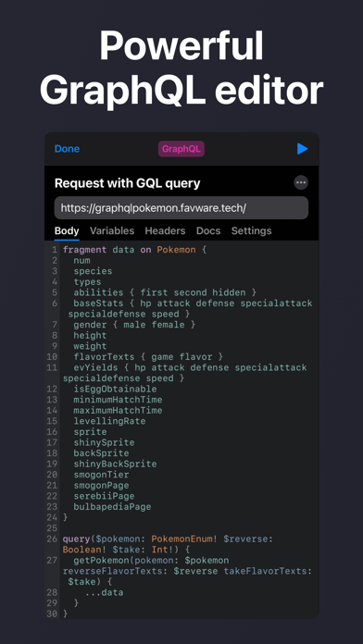Click the 'evYields' field on line 11
The image size is (363, 644).
pyautogui.click(x=95, y=367)
